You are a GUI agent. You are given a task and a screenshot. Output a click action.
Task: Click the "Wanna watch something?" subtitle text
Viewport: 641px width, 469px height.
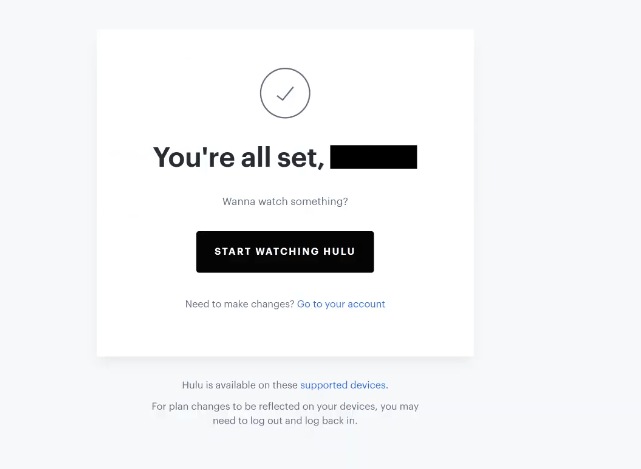[285, 201]
